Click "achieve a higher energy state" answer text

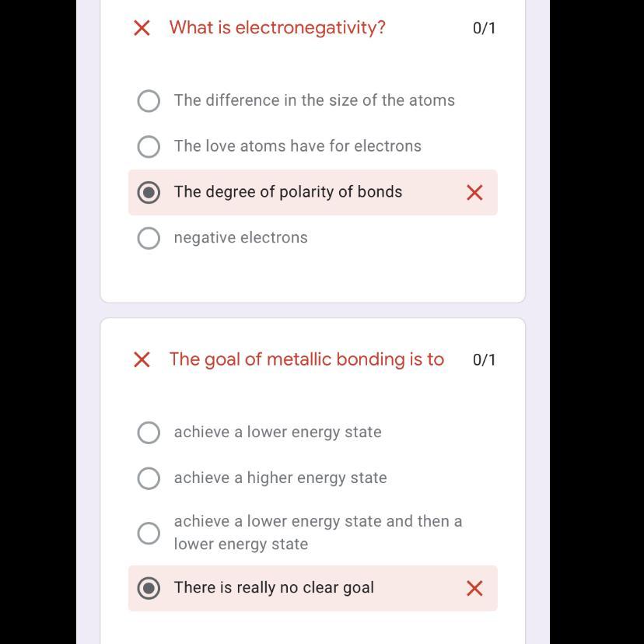point(280,478)
